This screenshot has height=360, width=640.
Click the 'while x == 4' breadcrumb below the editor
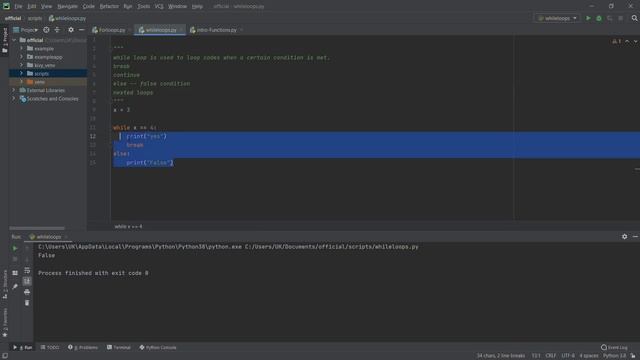coord(128,227)
